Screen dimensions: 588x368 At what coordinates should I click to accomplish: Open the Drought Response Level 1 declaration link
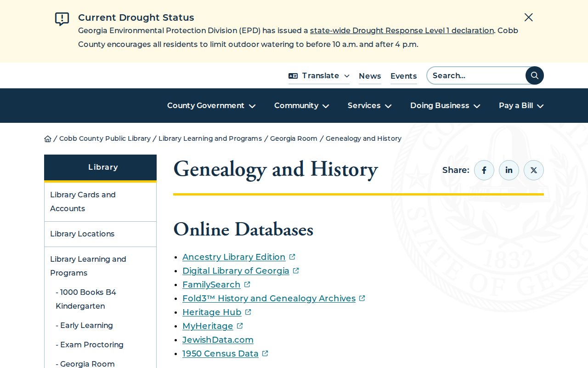pyautogui.click(x=402, y=30)
